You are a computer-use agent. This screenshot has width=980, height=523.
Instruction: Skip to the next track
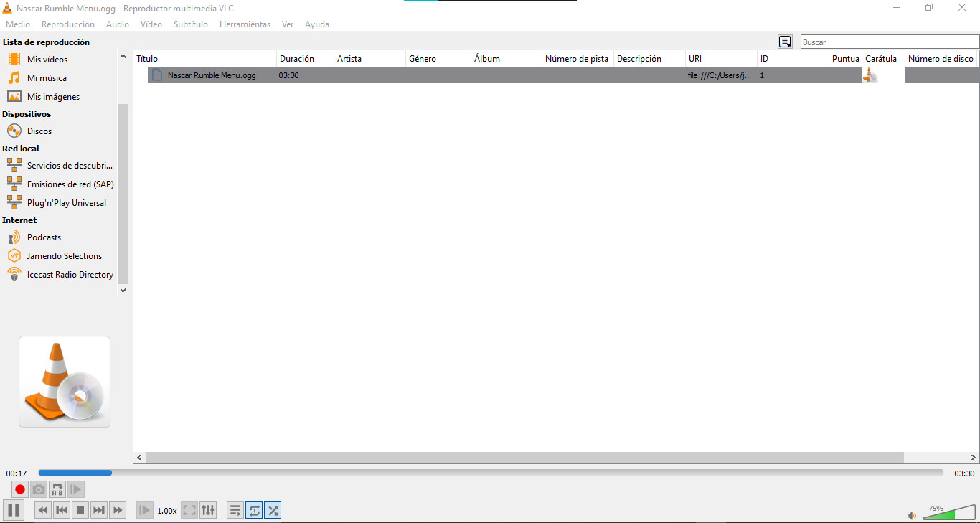(x=99, y=510)
